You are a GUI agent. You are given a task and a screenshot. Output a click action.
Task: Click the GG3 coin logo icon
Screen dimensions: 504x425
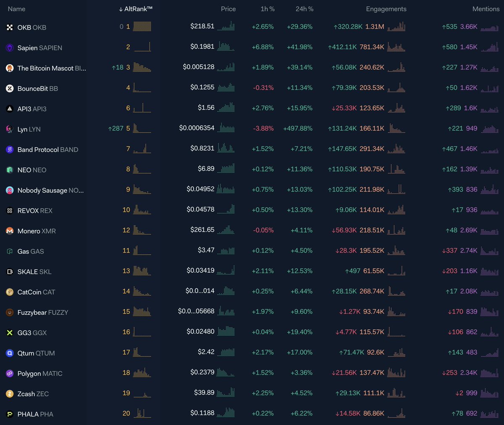coord(10,333)
